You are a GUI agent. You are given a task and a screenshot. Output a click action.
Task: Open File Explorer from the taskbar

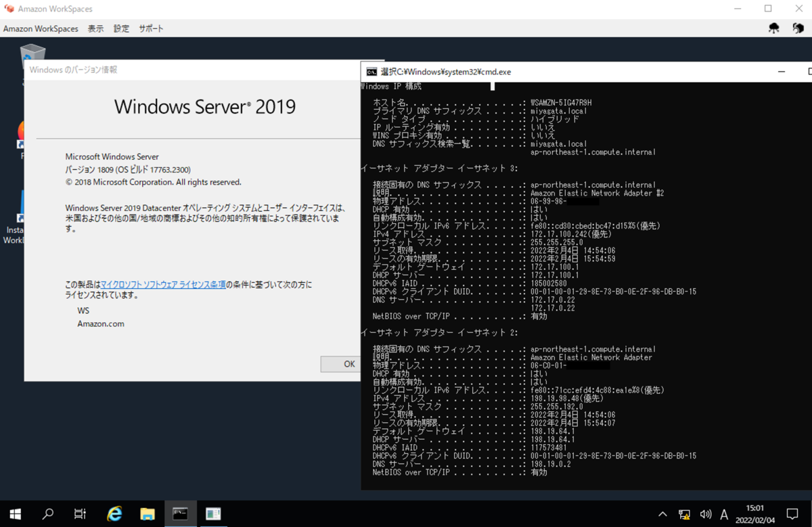(148, 513)
